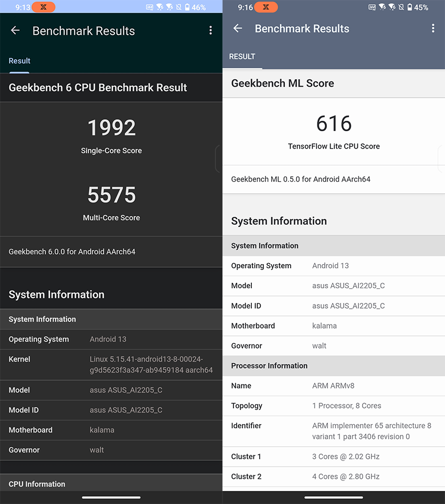
Task: Tap Model row on right screen
Action: coord(334,286)
